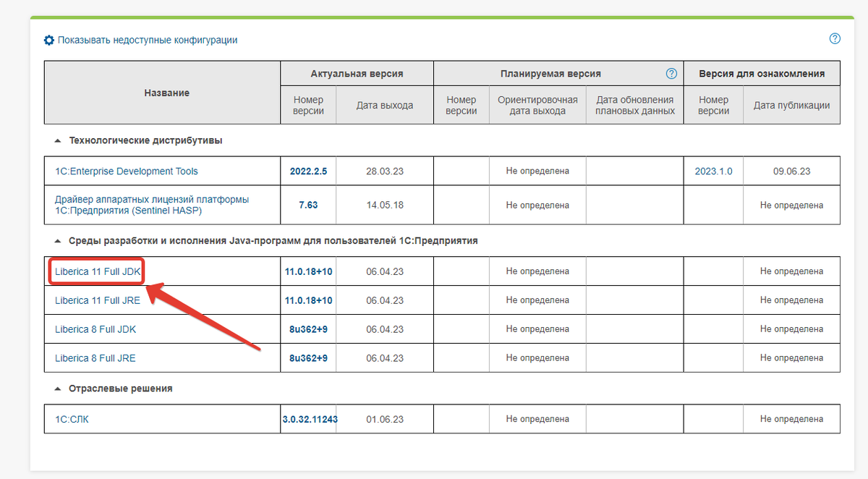Toggle Показывать недоступные конфигурации link
Screen dimensions: 868x479
click(148, 41)
